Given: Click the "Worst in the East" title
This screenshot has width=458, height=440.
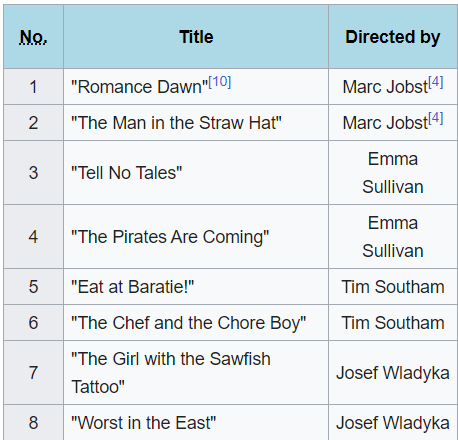Looking at the screenshot, I should tap(143, 423).
